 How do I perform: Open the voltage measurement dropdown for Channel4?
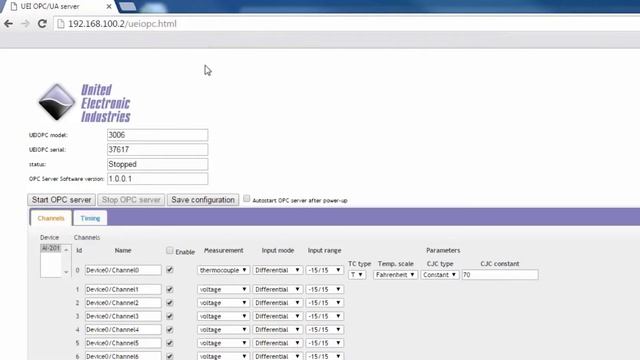pos(223,330)
